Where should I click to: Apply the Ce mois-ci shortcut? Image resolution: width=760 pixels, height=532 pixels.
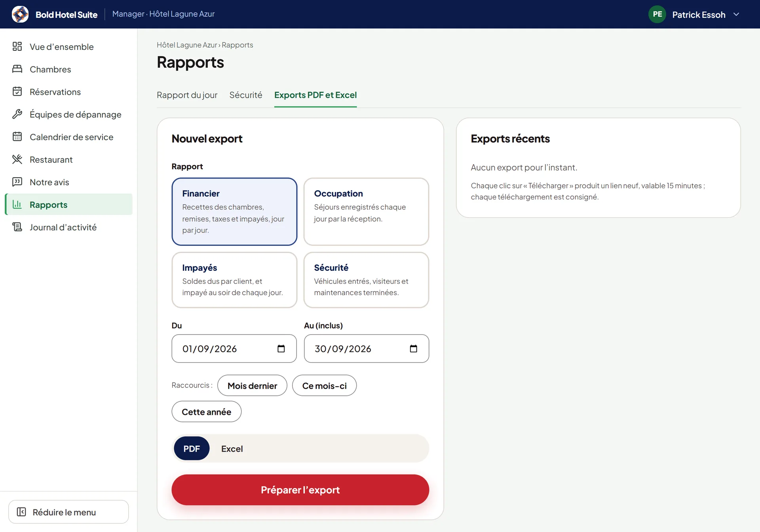click(324, 386)
